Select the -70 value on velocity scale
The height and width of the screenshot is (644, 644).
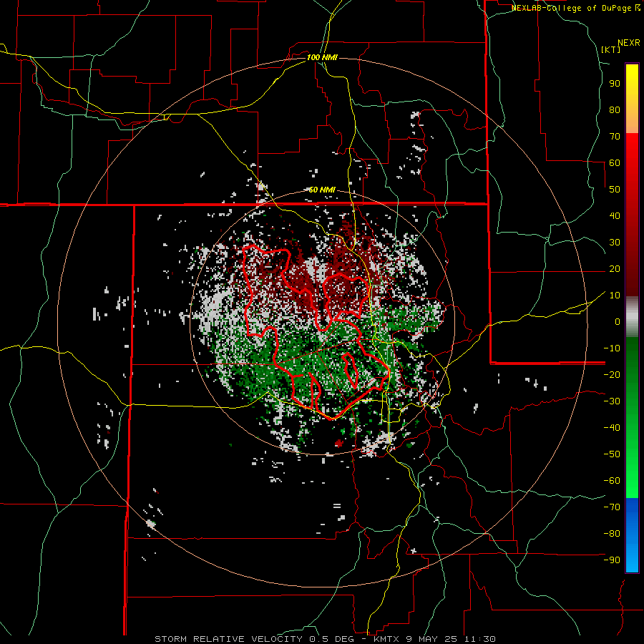tap(612, 507)
